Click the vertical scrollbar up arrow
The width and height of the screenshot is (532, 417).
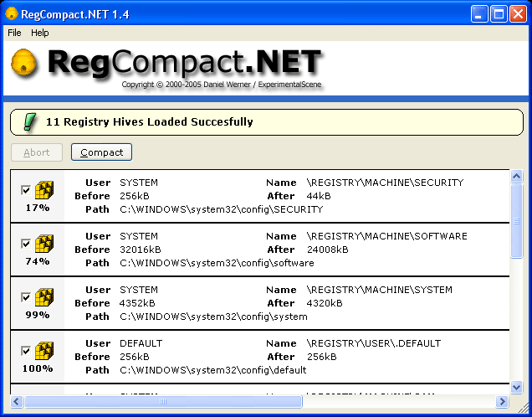pos(516,176)
